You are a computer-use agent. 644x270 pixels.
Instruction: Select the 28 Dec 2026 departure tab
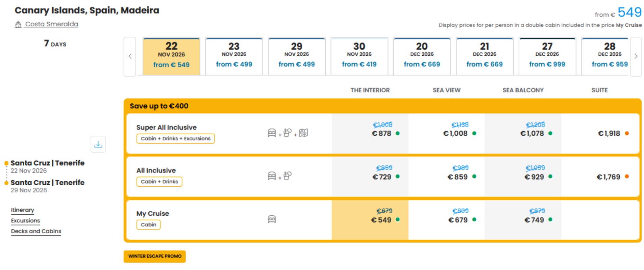coord(605,56)
